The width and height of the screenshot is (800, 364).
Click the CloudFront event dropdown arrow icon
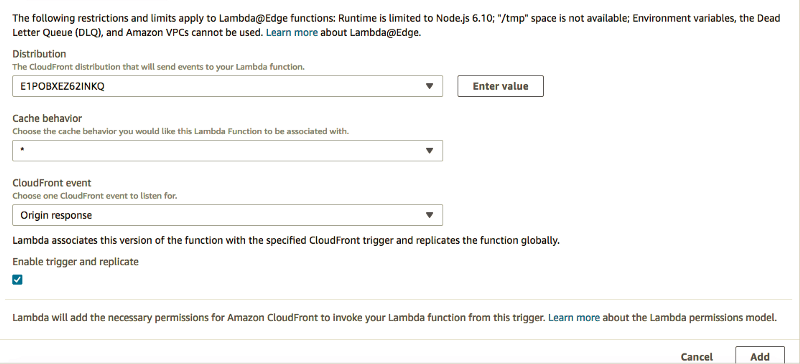(x=430, y=215)
